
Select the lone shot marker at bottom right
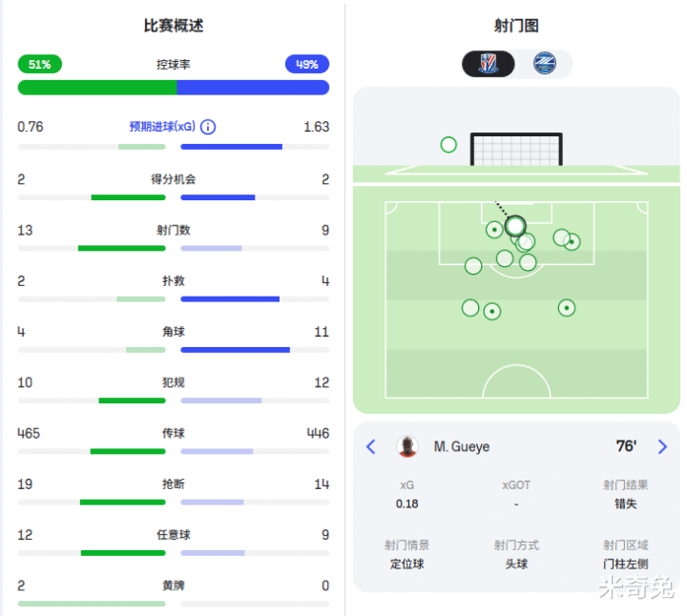pos(566,308)
